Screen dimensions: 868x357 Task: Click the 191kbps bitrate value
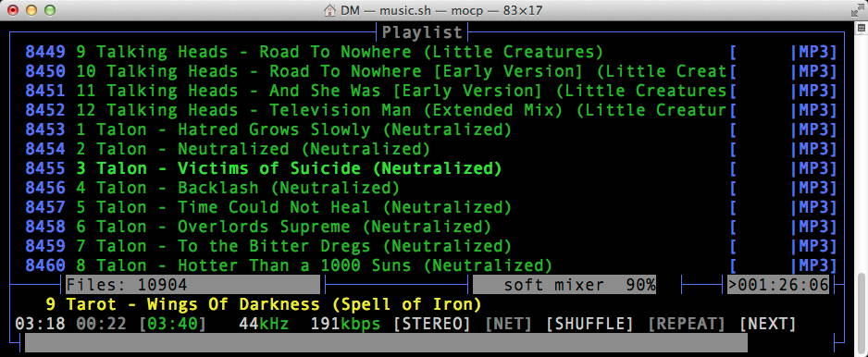click(345, 324)
